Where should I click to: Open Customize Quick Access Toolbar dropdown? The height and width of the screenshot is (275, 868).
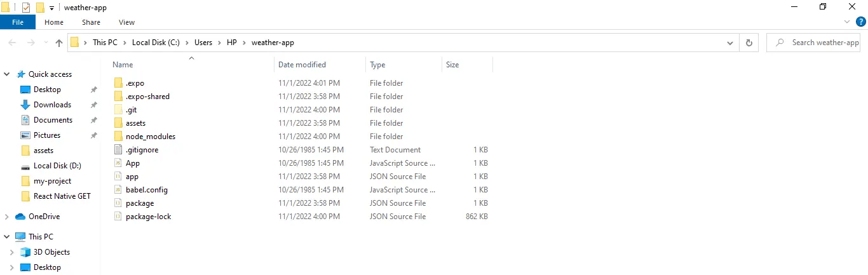(x=51, y=8)
